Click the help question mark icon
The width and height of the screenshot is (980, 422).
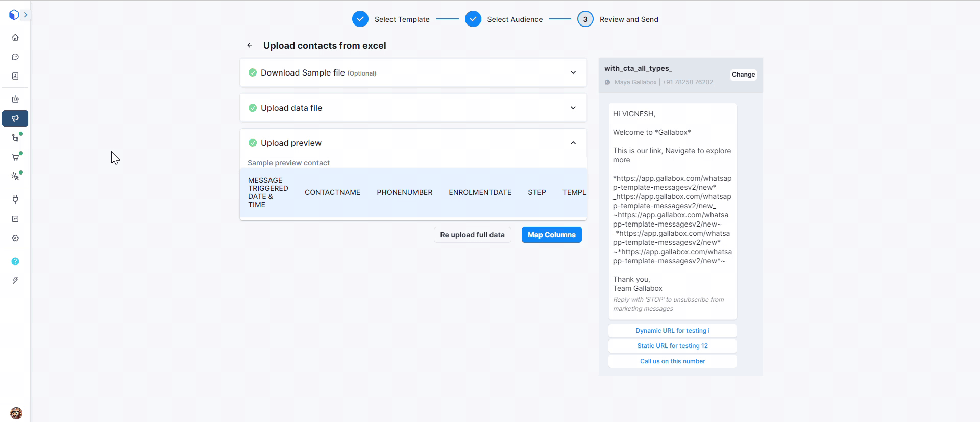coord(15,261)
